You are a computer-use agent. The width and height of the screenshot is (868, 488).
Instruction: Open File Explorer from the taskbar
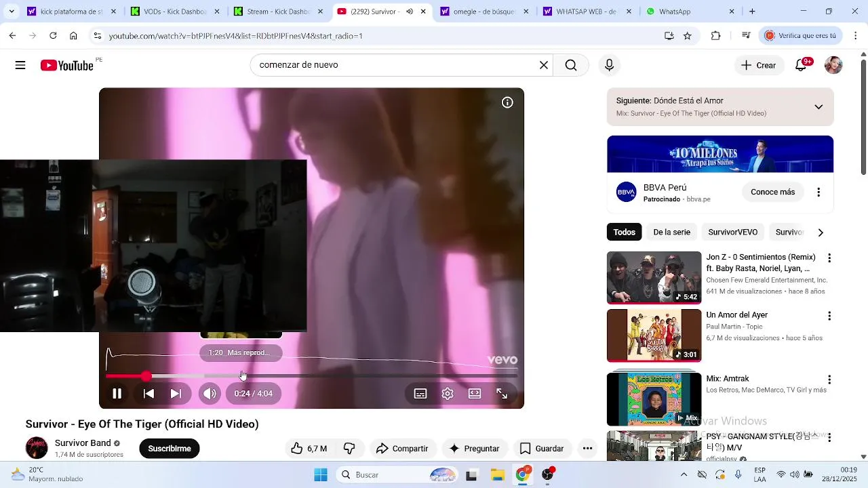tap(497, 474)
